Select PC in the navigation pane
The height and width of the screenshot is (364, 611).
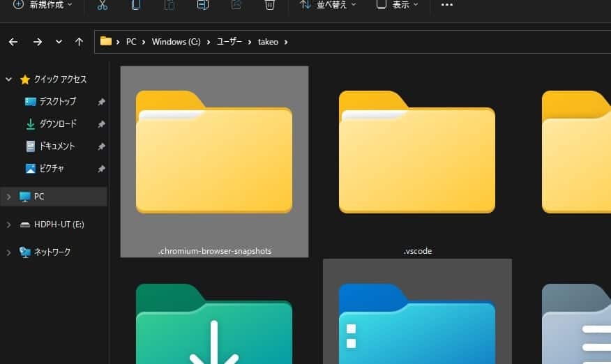pyautogui.click(x=39, y=197)
